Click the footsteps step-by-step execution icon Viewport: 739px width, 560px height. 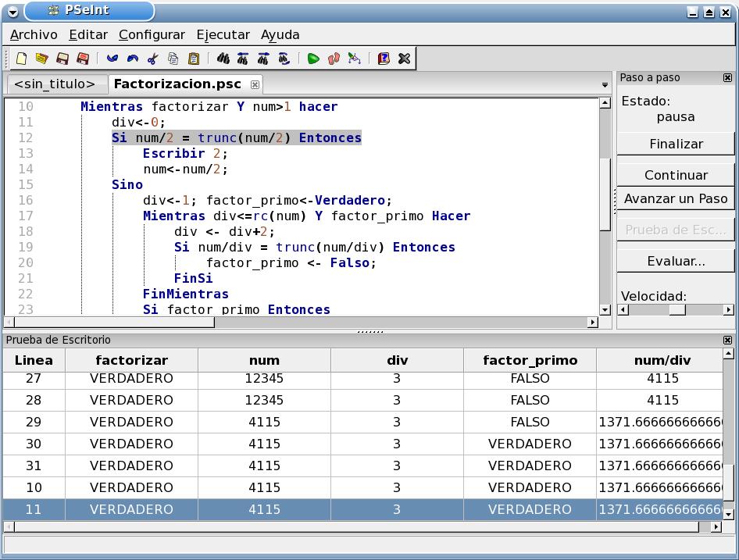334,59
